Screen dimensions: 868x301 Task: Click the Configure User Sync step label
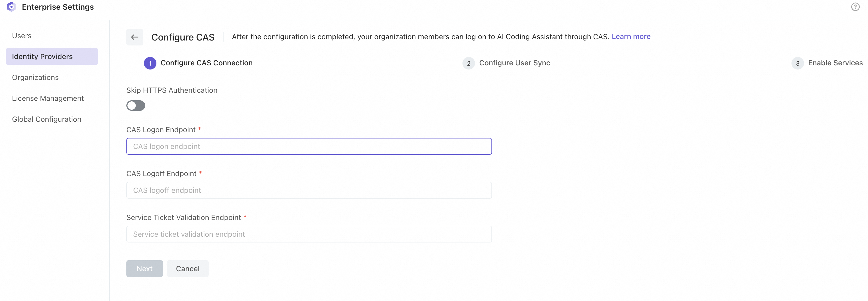tap(514, 63)
